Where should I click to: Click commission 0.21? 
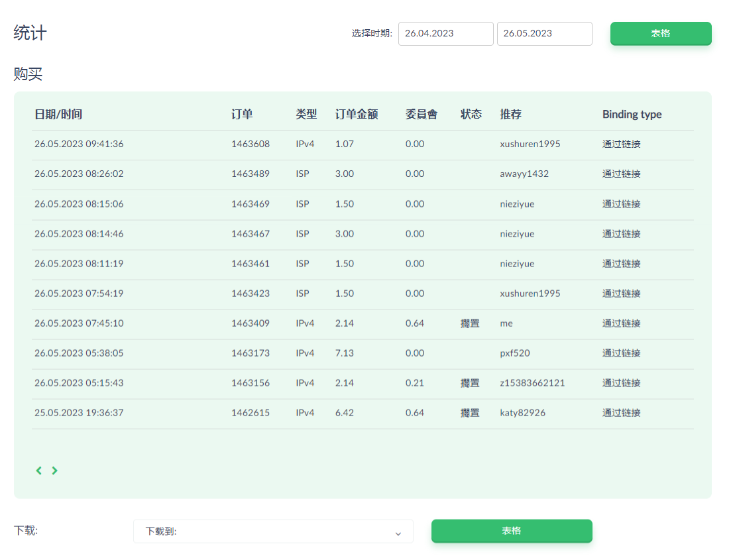click(415, 383)
